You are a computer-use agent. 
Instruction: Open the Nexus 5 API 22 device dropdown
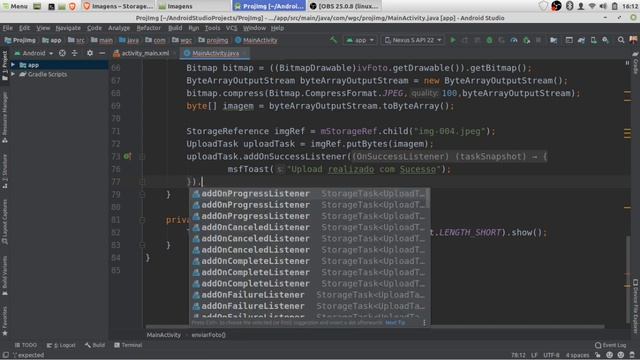point(413,40)
